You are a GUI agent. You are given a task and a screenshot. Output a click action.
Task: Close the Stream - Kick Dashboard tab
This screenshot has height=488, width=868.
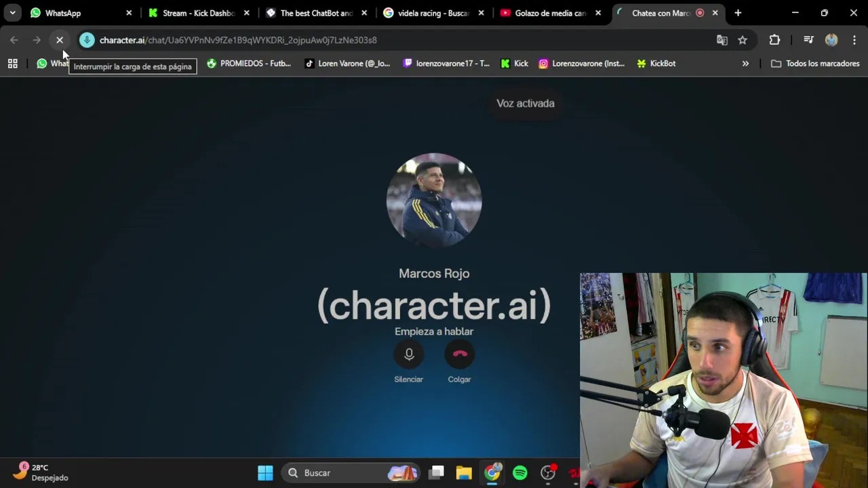point(246,13)
